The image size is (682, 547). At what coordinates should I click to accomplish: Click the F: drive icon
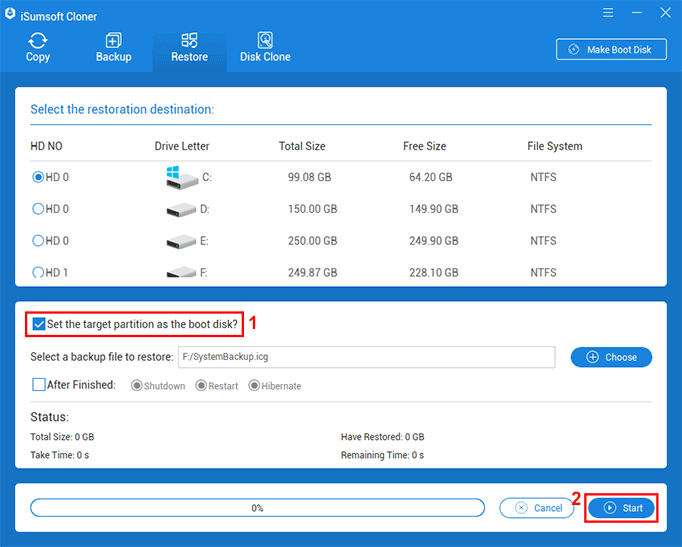click(x=181, y=272)
